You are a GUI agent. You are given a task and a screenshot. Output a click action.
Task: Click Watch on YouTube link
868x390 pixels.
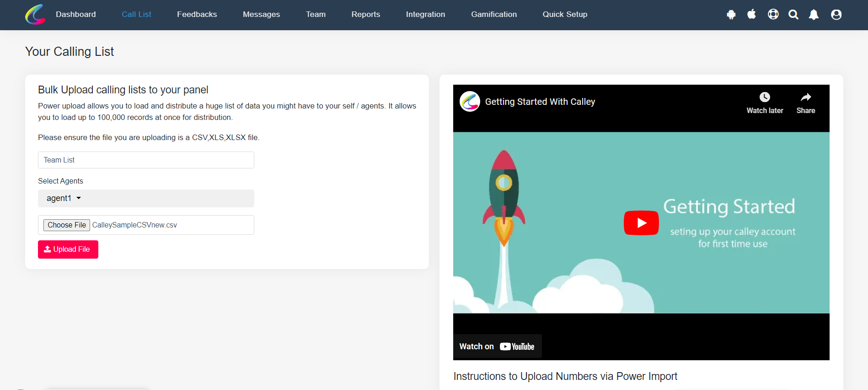point(497,347)
